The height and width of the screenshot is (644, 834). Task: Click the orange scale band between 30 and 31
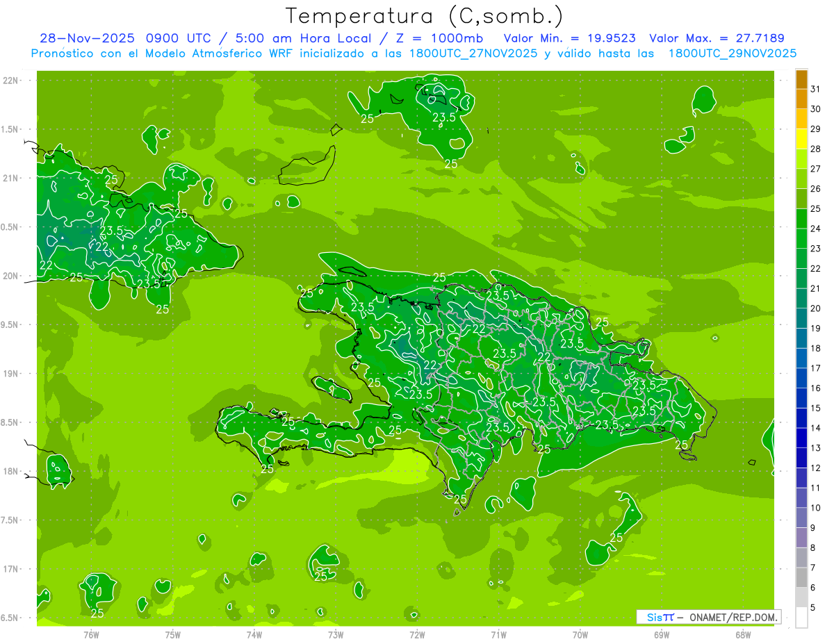click(801, 99)
